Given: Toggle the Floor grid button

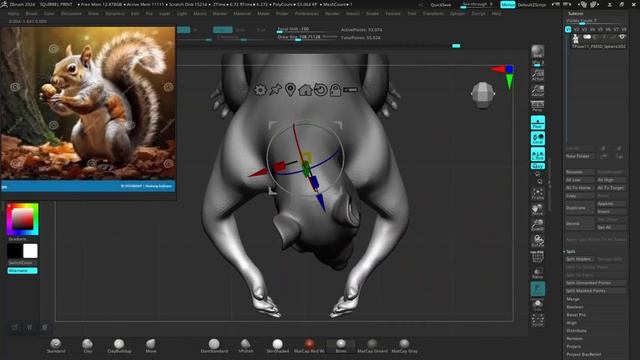Looking at the screenshot, I should tap(538, 123).
